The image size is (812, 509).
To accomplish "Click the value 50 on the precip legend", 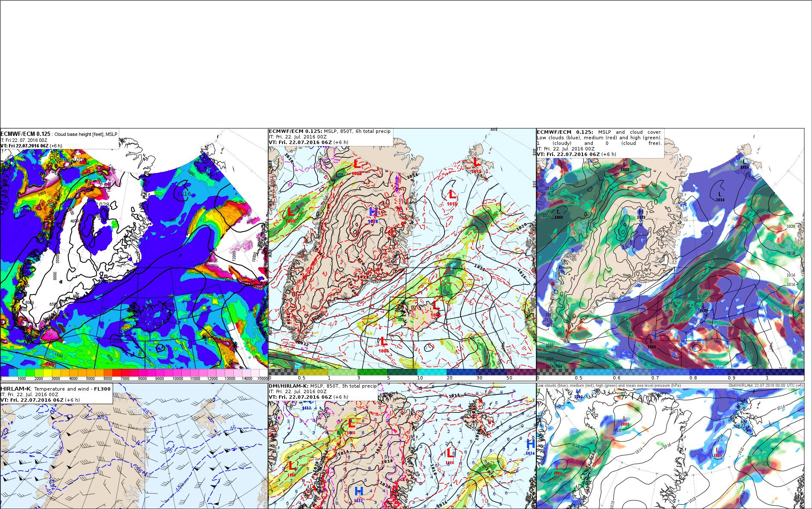I will 509,378.
